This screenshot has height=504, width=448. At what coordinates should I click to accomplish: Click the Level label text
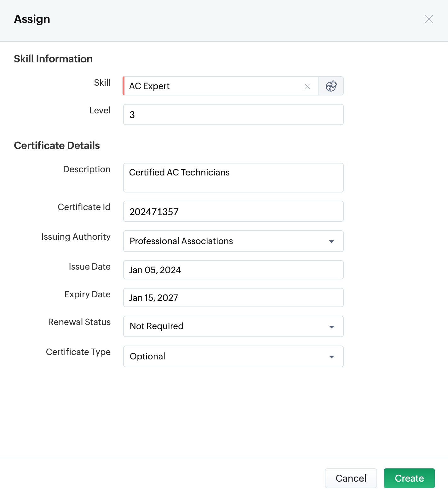100,110
